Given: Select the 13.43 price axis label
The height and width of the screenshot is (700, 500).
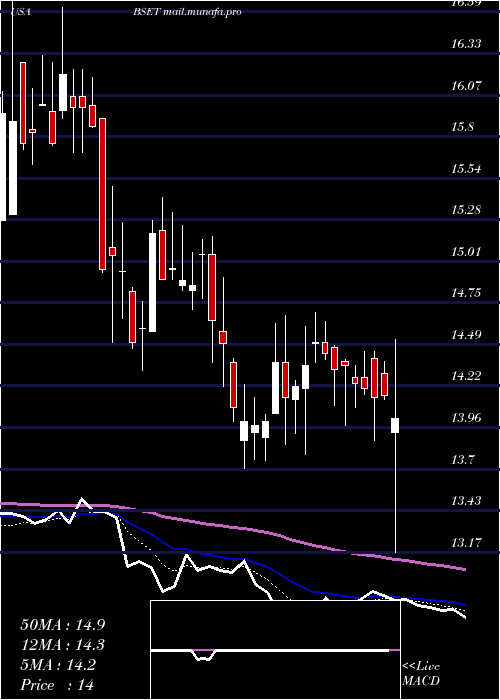Looking at the screenshot, I should point(466,501).
